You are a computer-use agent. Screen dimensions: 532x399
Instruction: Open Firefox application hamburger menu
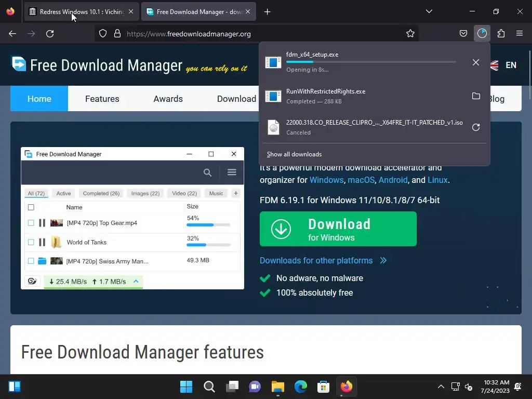(x=520, y=34)
